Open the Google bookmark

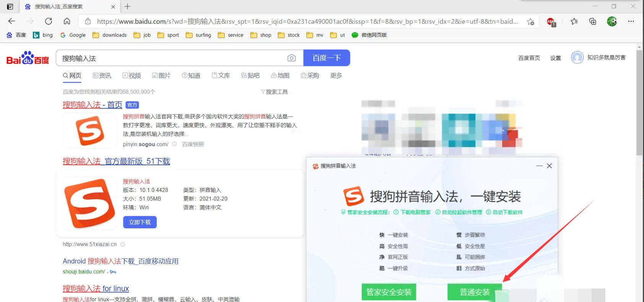pyautogui.click(x=73, y=35)
